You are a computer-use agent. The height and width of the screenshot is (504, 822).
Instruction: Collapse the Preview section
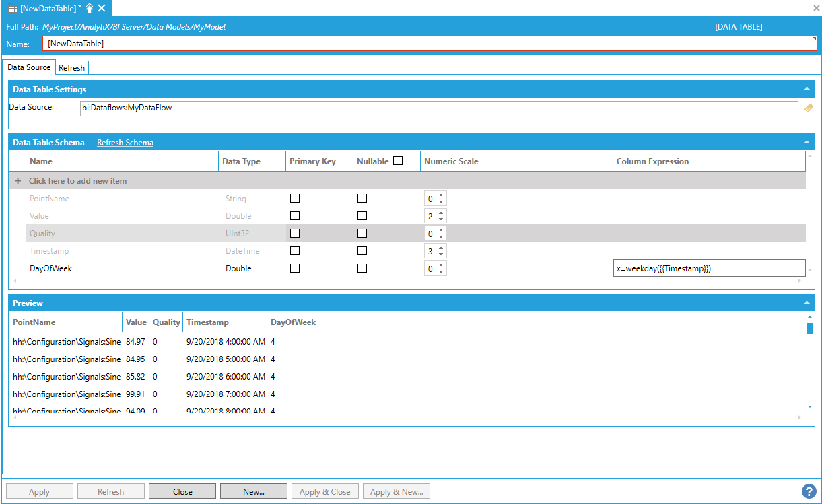tap(806, 303)
